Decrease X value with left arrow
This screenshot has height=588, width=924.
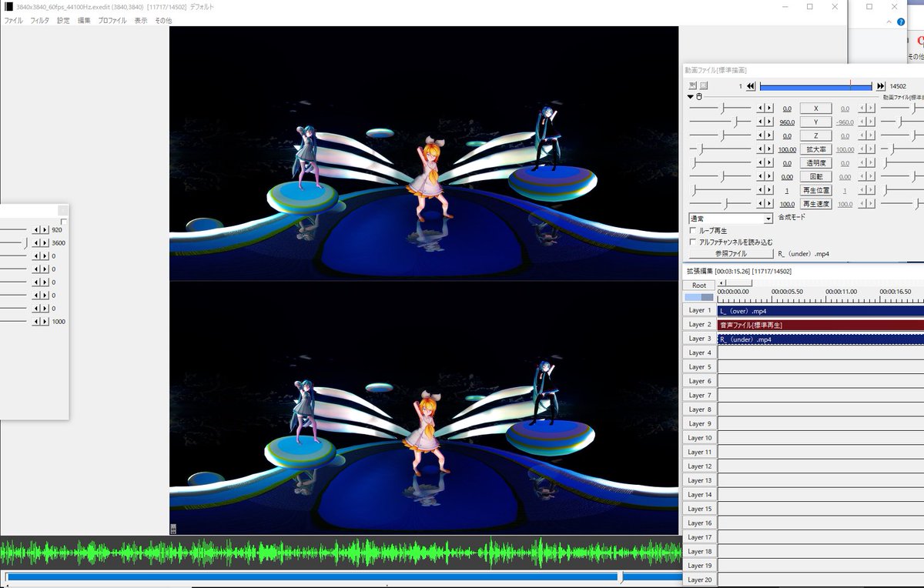[762, 109]
